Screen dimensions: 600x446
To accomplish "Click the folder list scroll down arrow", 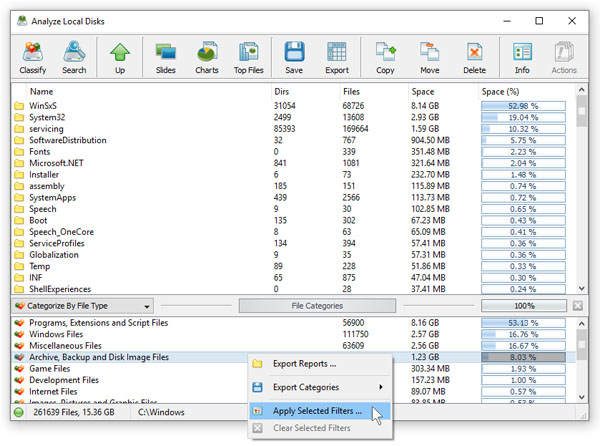I will point(582,288).
